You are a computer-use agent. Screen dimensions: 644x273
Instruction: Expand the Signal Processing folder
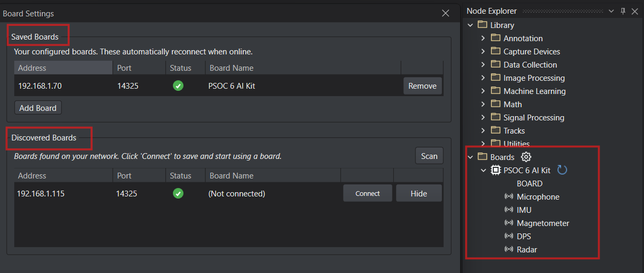point(483,118)
